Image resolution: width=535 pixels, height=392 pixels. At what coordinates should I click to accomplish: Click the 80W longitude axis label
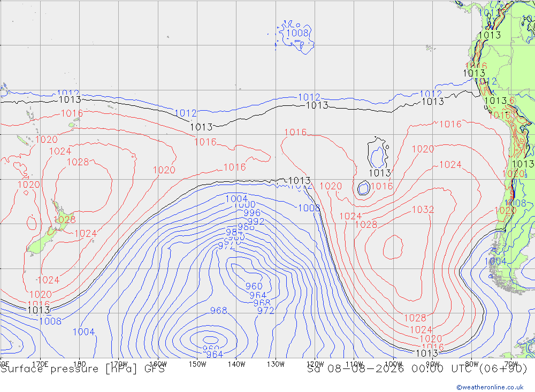472,364
